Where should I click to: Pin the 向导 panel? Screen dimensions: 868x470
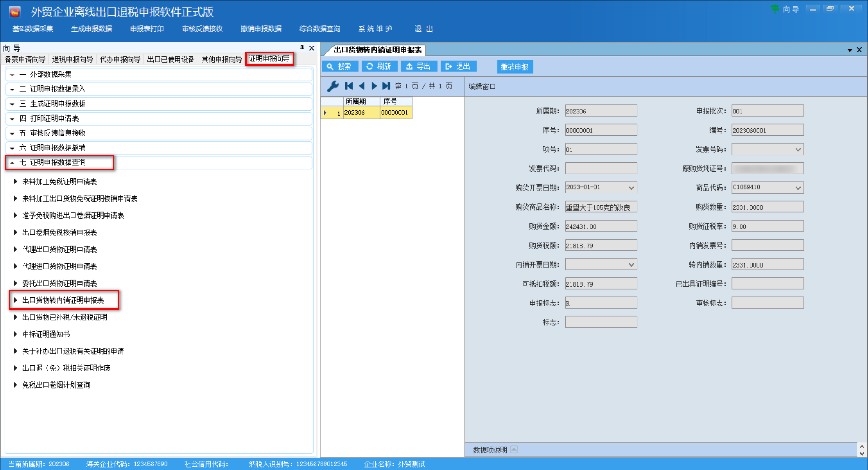point(302,48)
